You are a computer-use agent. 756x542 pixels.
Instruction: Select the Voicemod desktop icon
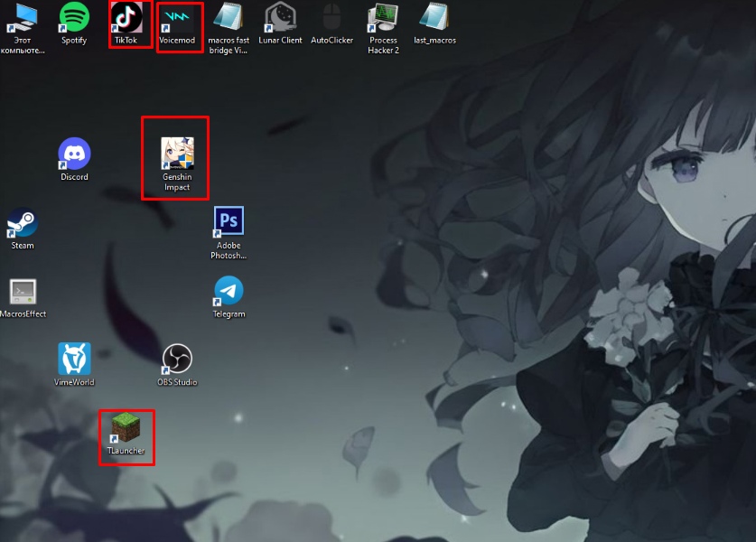pyautogui.click(x=177, y=17)
